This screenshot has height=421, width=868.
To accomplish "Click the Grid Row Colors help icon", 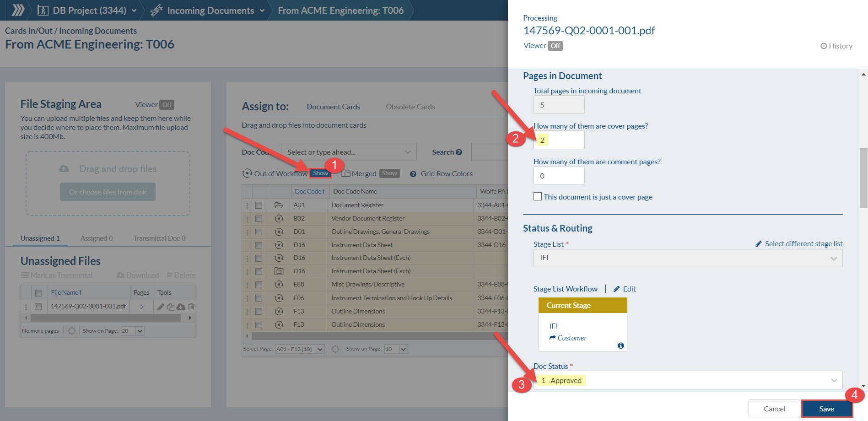I will (413, 174).
